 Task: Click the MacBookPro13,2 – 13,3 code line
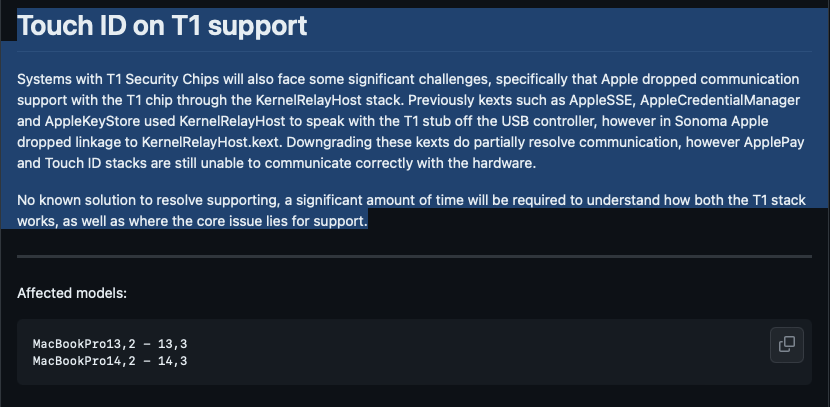[110, 344]
